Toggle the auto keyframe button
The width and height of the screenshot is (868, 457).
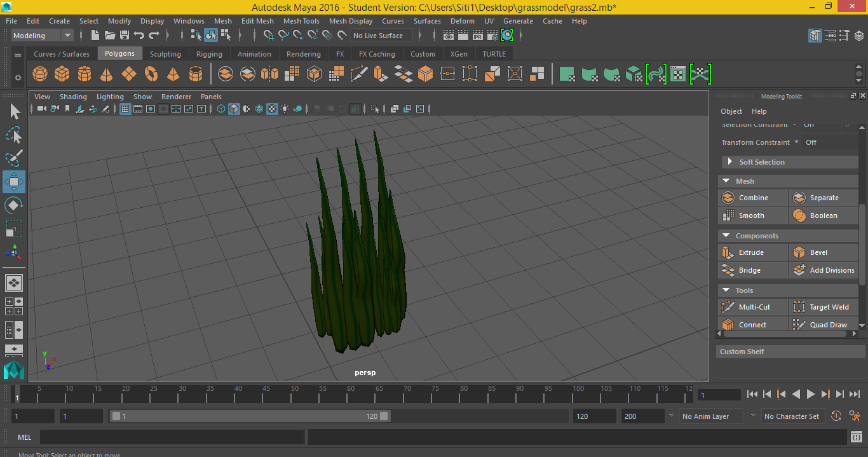point(836,416)
